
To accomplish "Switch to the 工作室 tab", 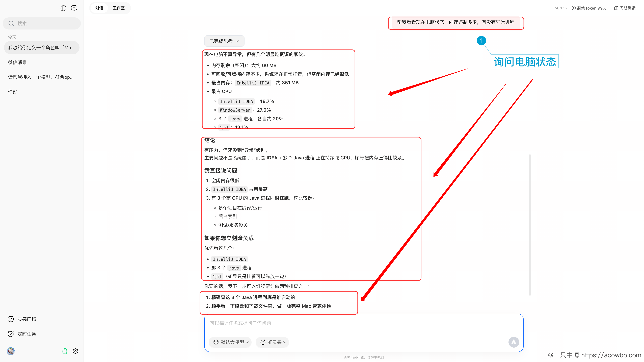I will pyautogui.click(x=119, y=8).
